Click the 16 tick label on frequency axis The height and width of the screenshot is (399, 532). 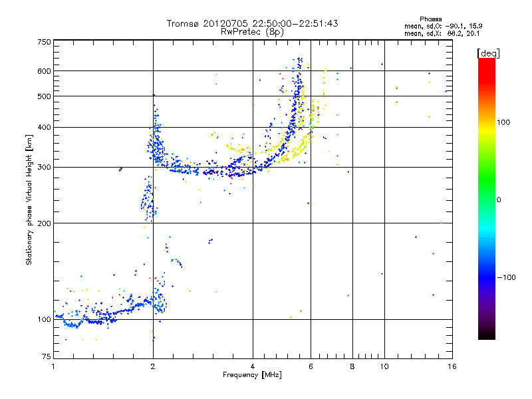click(x=450, y=367)
